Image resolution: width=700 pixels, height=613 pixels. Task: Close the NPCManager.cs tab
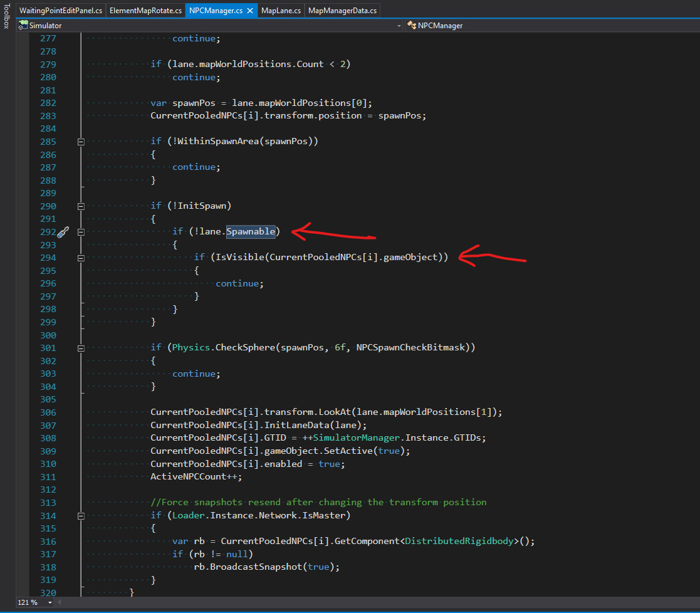(x=250, y=10)
